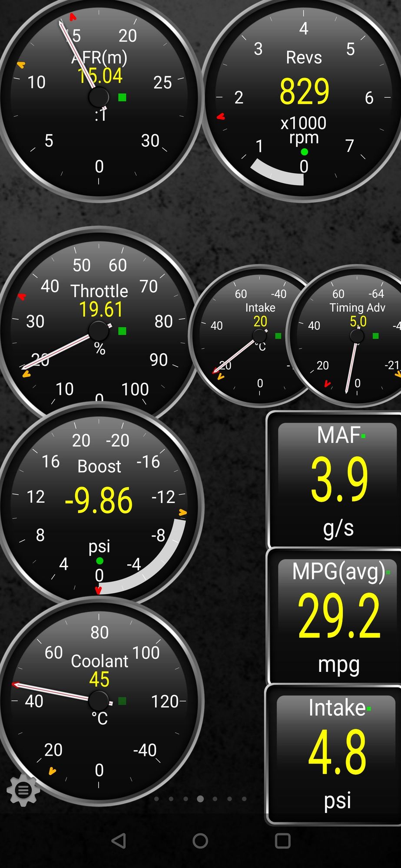The width and height of the screenshot is (401, 868).
Task: Tap the Coolant temperature gauge
Action: click(99, 700)
